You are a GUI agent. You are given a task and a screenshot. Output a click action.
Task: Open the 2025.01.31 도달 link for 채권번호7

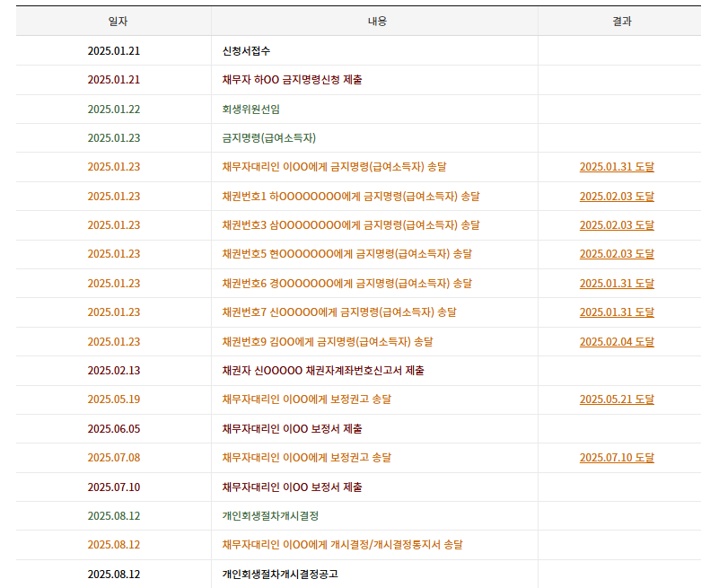(x=617, y=312)
